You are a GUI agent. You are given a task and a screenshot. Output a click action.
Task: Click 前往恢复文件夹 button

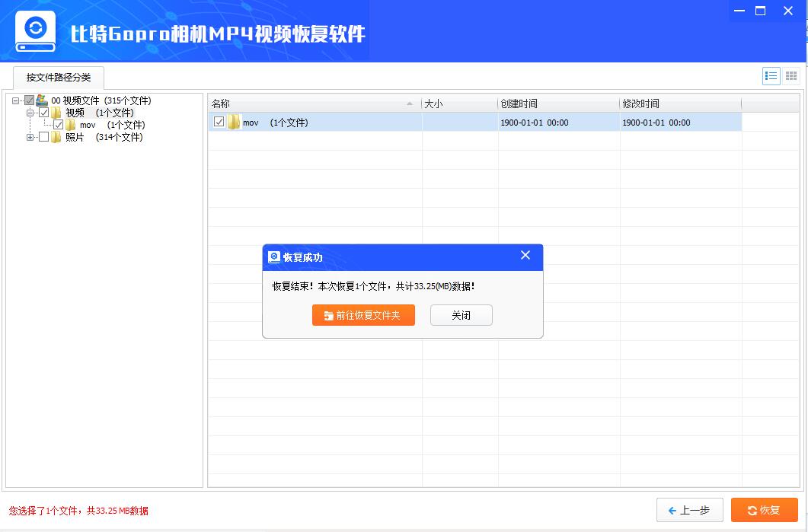click(363, 315)
